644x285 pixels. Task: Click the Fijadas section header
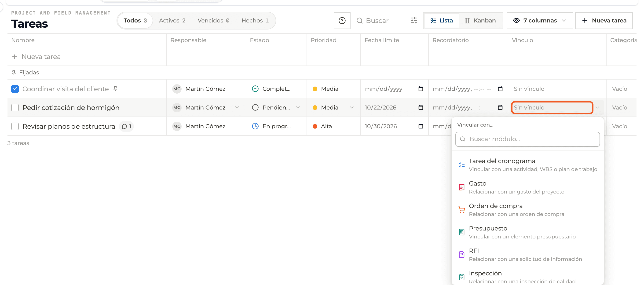[x=25, y=73]
